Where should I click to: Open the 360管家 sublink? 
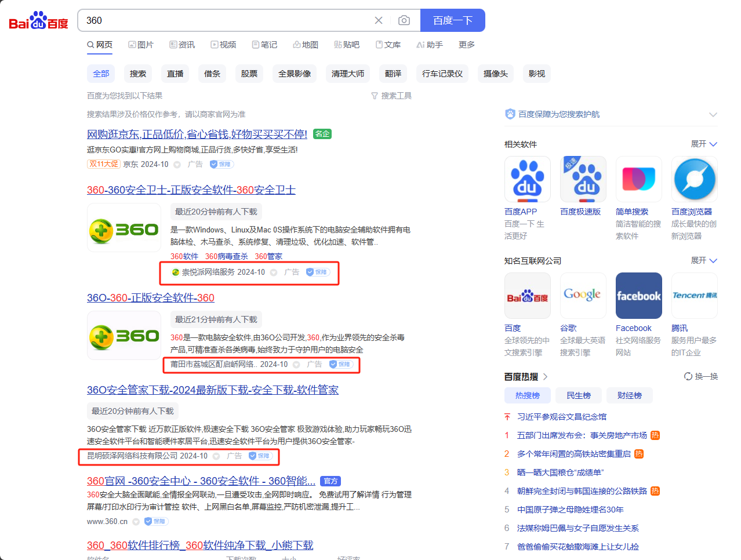[x=269, y=256]
